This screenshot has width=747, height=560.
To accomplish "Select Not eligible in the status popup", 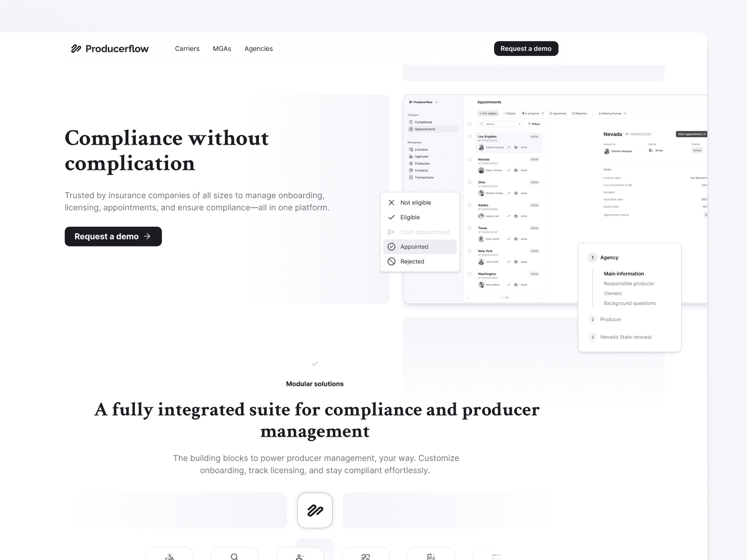I will coord(420,203).
